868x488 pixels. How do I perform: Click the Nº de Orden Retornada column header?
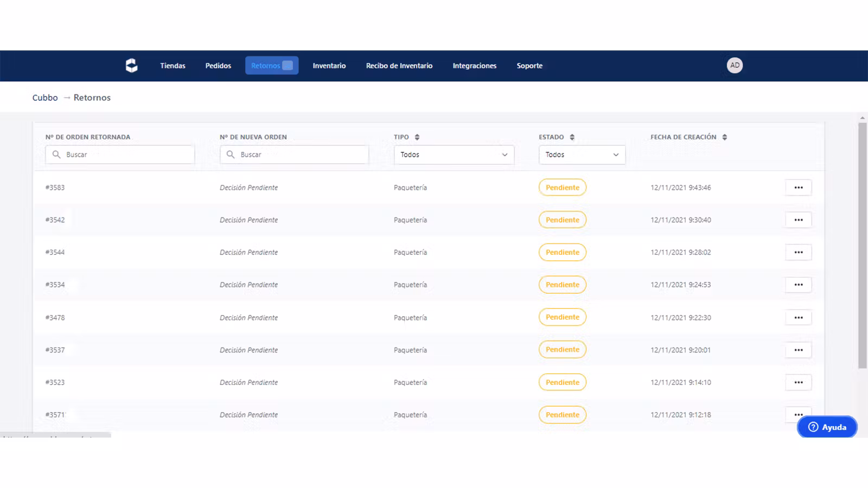(x=88, y=137)
